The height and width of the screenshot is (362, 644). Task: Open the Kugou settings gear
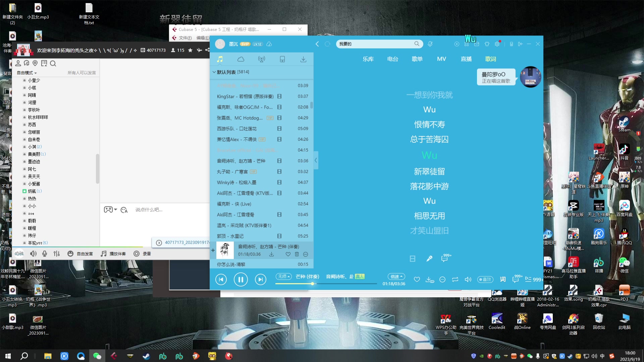(497, 44)
